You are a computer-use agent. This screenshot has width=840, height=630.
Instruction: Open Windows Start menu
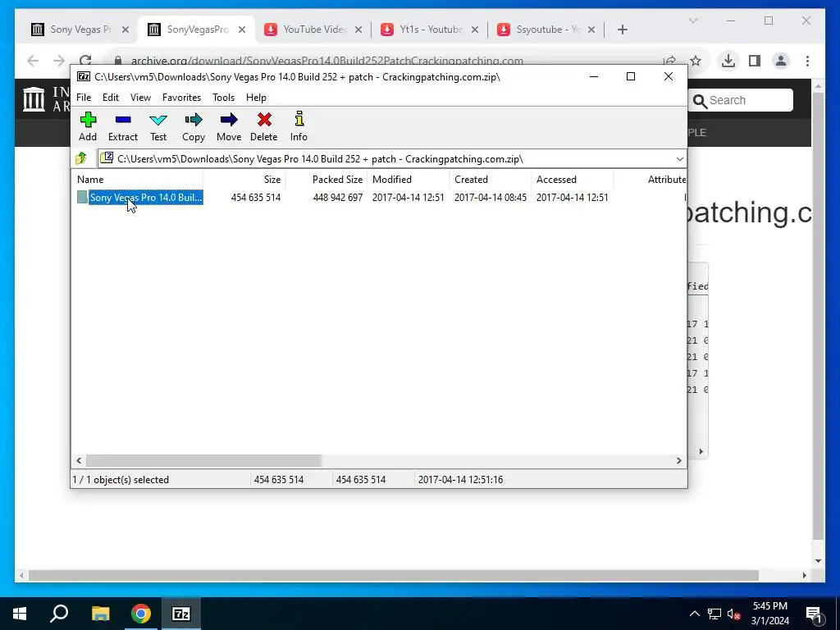coord(20,614)
